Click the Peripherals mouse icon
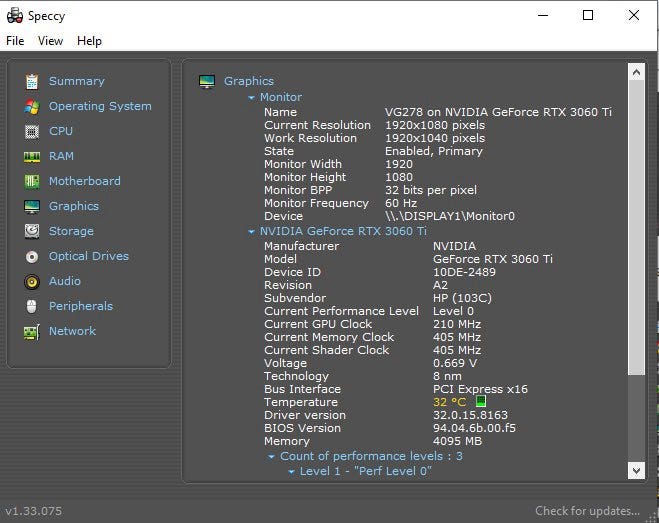 click(x=32, y=306)
